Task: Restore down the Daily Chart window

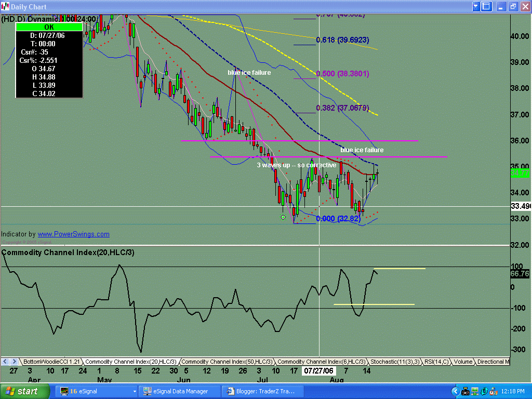Action: point(513,6)
